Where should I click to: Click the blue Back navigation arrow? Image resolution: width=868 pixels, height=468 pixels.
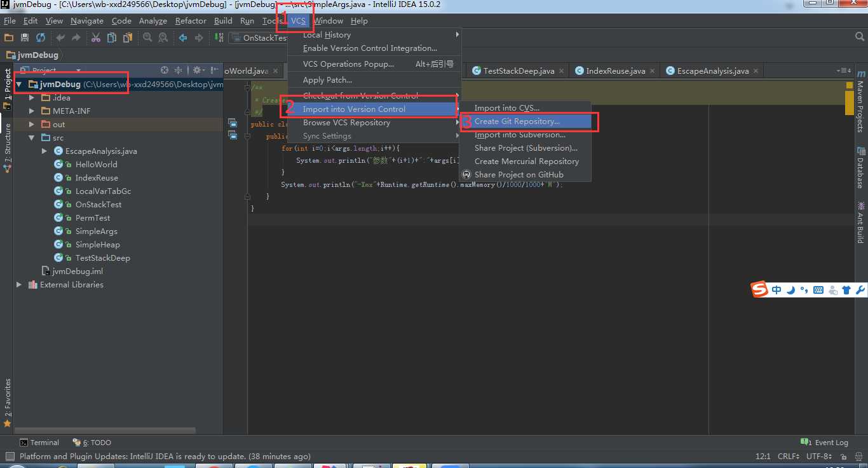(x=183, y=38)
